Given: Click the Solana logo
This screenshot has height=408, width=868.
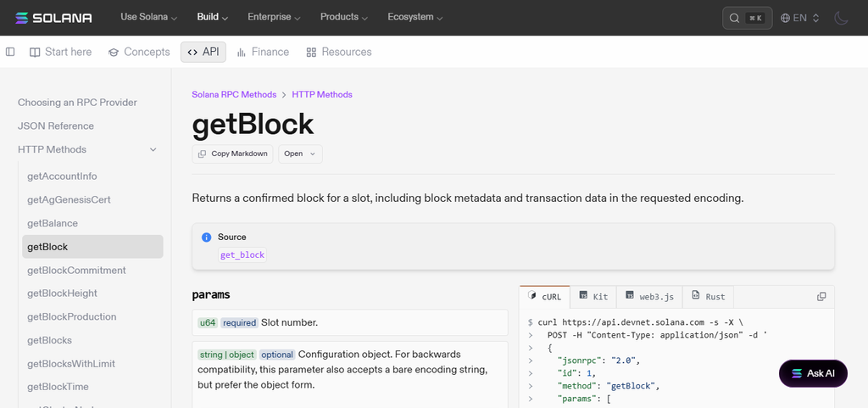Looking at the screenshot, I should click(x=53, y=18).
